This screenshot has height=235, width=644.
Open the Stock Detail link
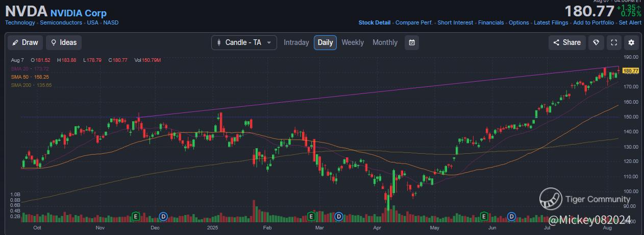[x=374, y=22]
